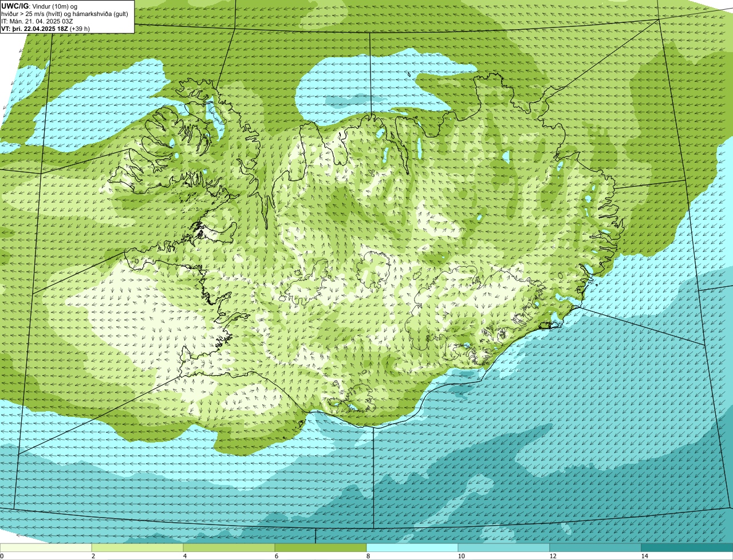
Task: Click the 6–8 m/s olive green legend swatch
Action: pos(321,548)
